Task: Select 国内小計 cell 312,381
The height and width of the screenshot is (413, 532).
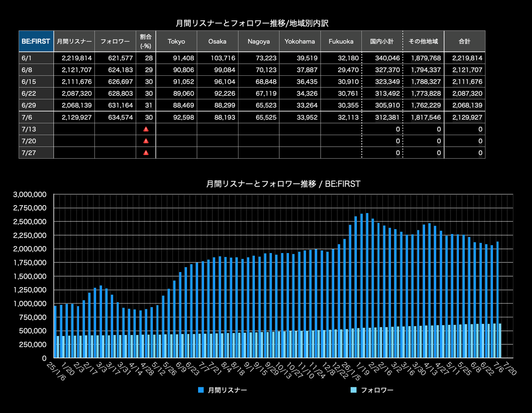Action: 382,117
